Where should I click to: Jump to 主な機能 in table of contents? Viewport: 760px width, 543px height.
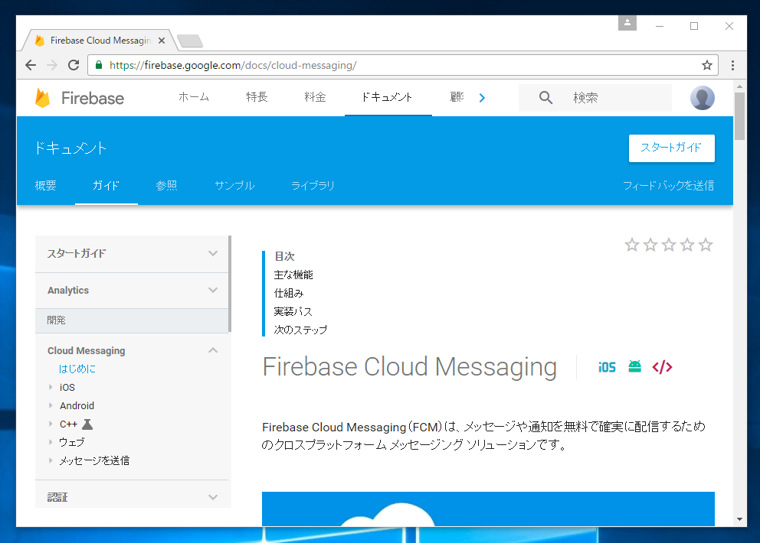tap(293, 275)
